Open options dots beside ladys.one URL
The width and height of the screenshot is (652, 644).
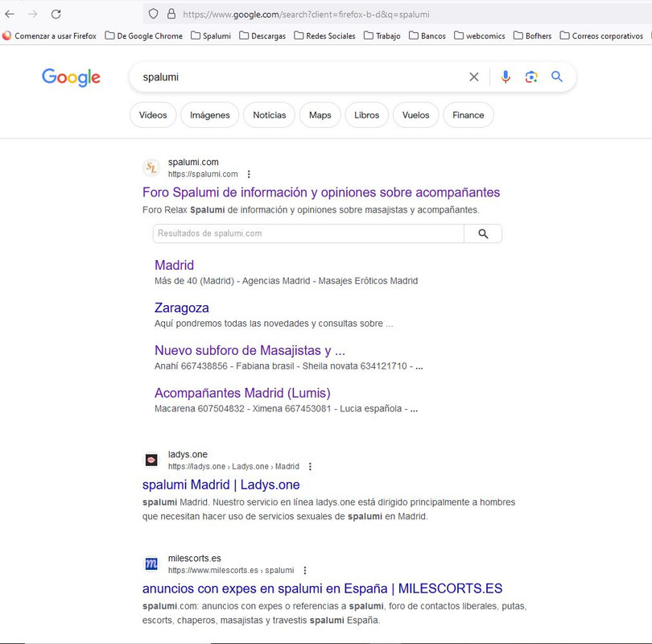coord(310,466)
